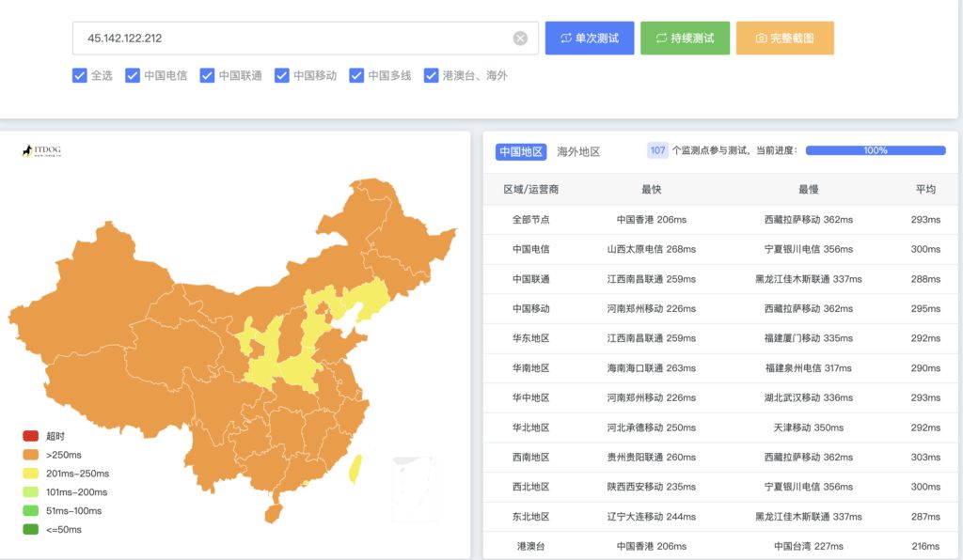
Task: Click Taiwan island on the map
Action: 355,469
